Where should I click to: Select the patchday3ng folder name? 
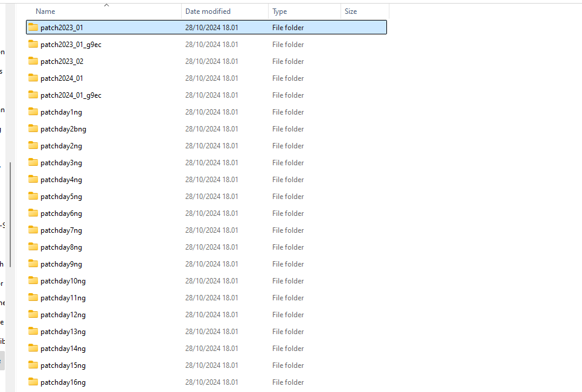pyautogui.click(x=61, y=163)
